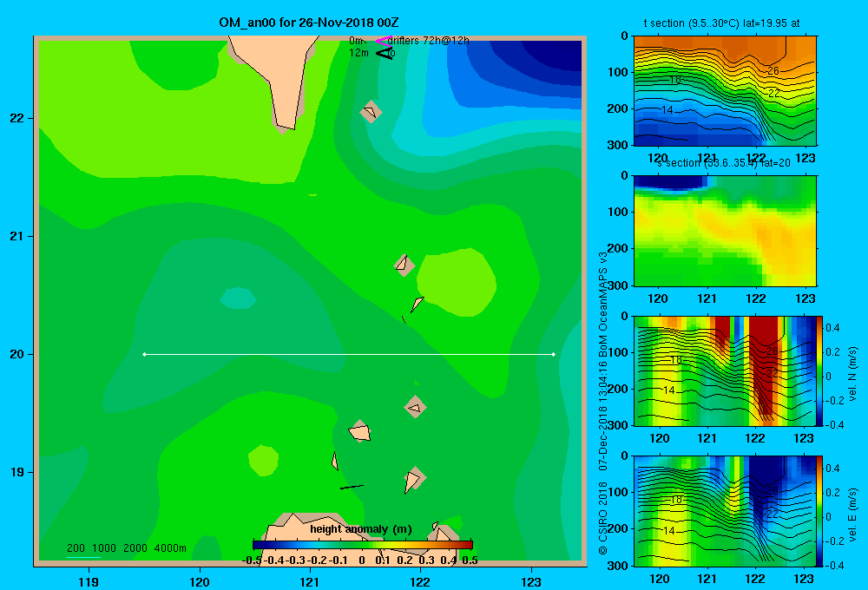Click the west endpoint marker of the transect line

(x=144, y=354)
